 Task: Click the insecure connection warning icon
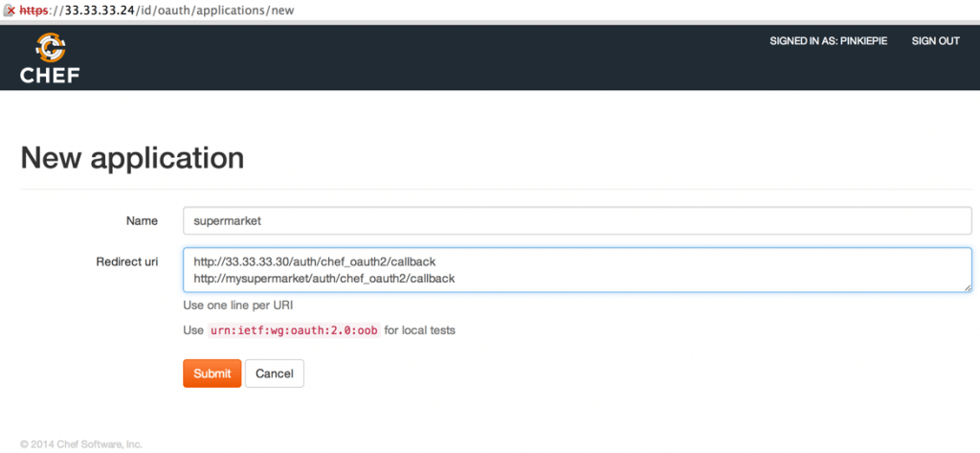pos(8,11)
